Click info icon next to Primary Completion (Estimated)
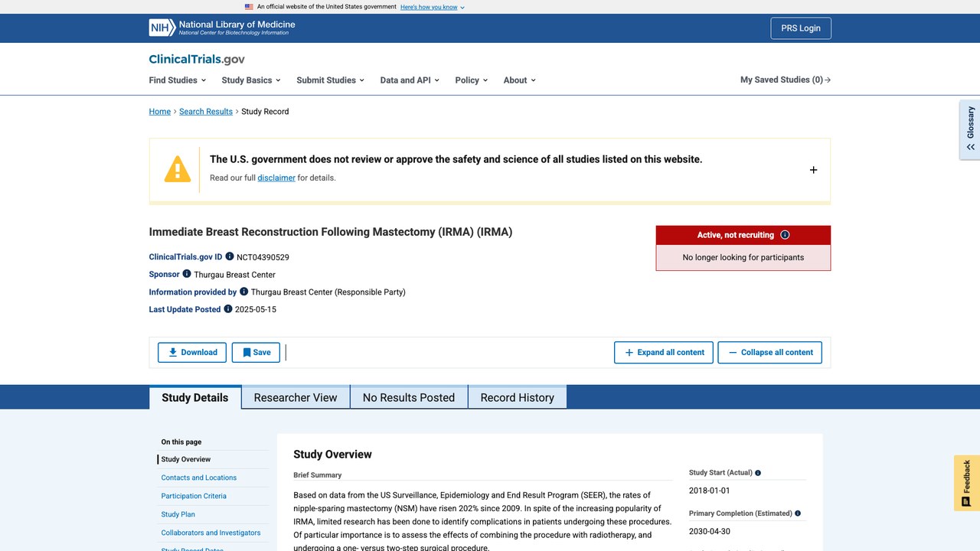Screen dimensions: 980x551 798,514
